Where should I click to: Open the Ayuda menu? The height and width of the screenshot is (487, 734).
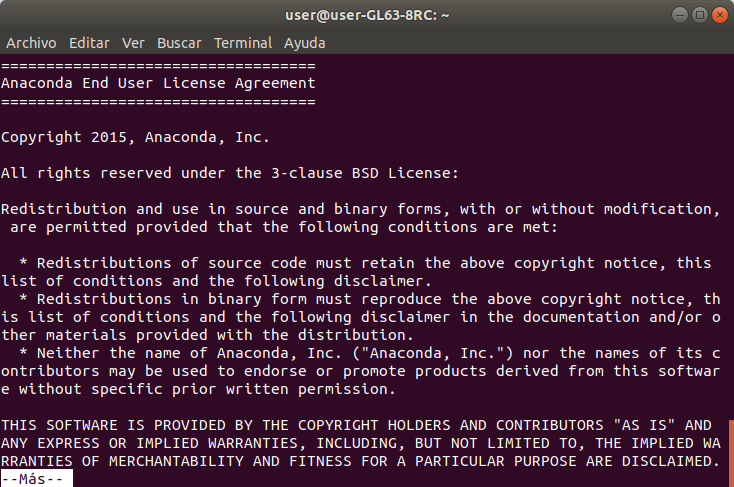pos(304,43)
